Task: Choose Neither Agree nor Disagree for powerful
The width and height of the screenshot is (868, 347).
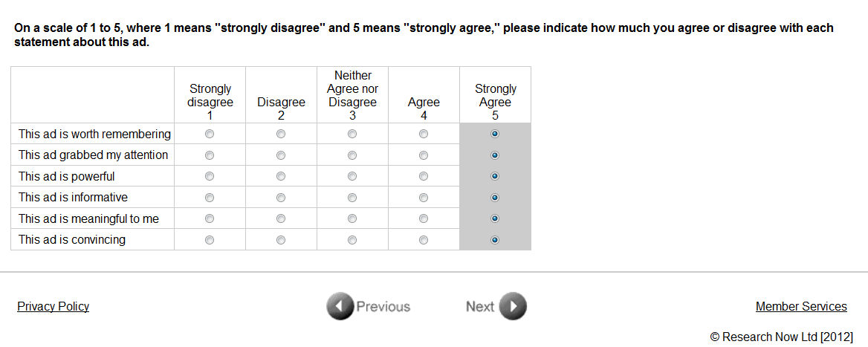Action: coord(352,177)
